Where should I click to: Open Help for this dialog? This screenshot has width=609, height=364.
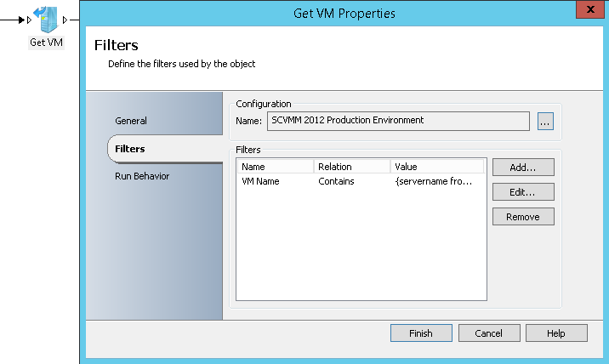tap(556, 333)
